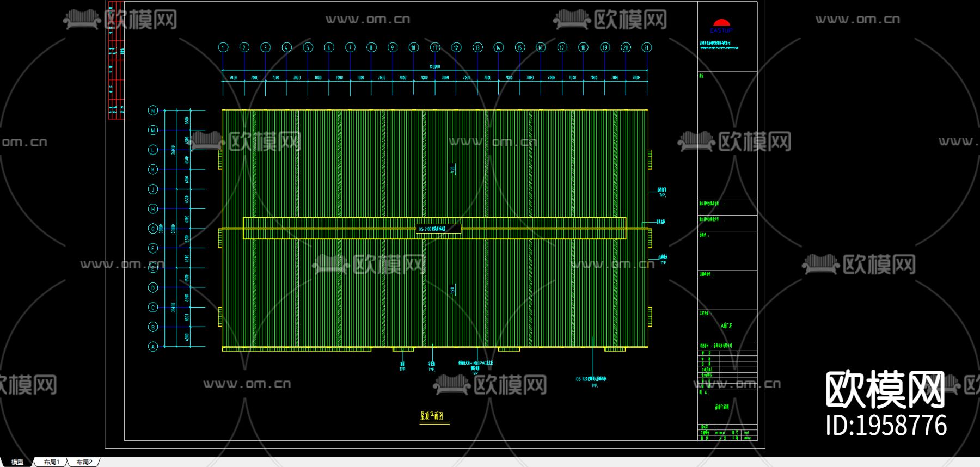This screenshot has height=467, width=980.
Task: Select column grid bubble 16
Action: (x=541, y=47)
